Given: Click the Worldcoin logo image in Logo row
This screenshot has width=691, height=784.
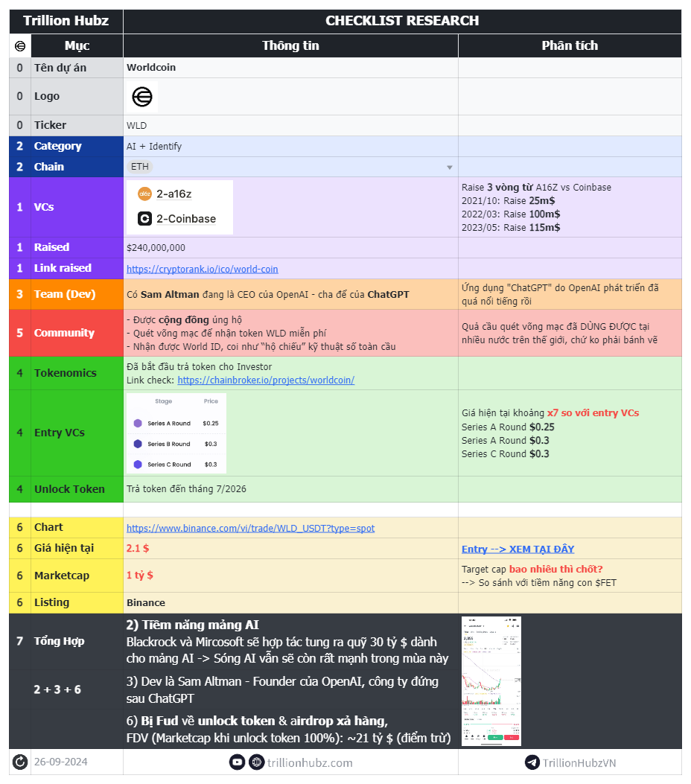Looking at the screenshot, I should pos(142,97).
